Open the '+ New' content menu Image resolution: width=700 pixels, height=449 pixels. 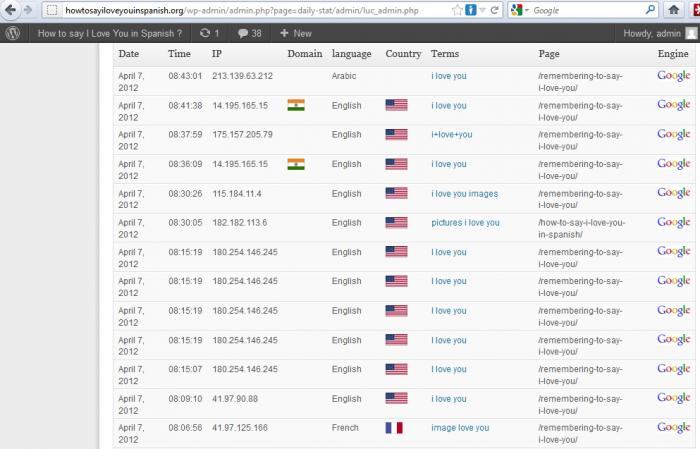pyautogui.click(x=296, y=33)
